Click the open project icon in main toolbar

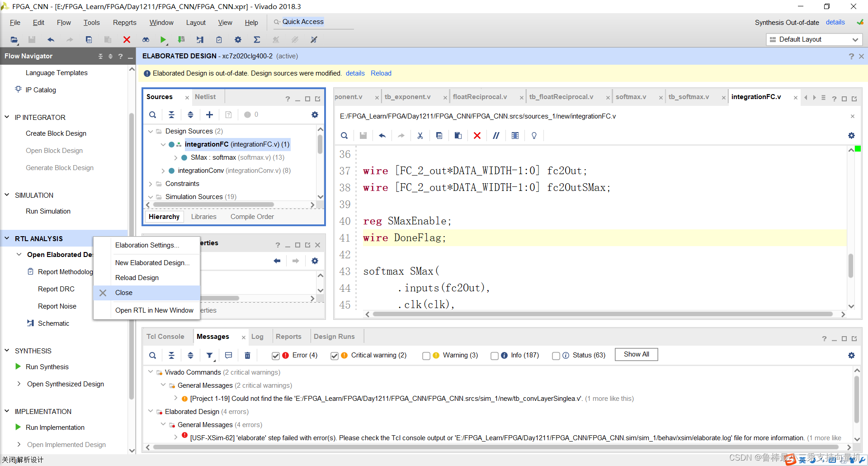point(14,40)
